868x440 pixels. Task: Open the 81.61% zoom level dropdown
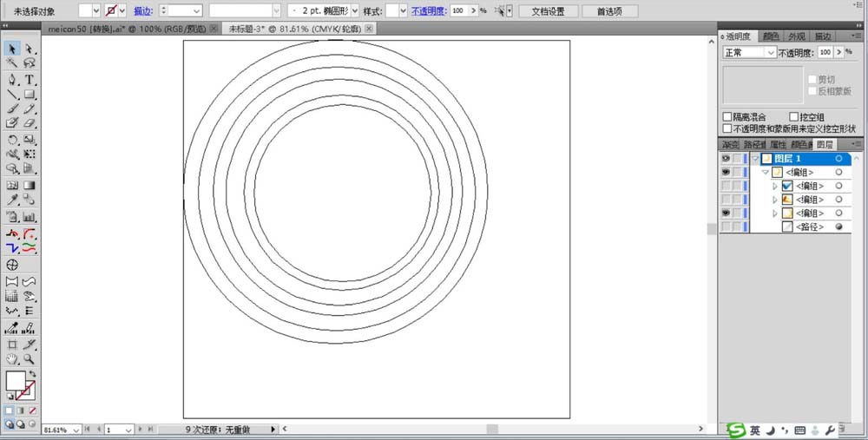click(x=76, y=430)
